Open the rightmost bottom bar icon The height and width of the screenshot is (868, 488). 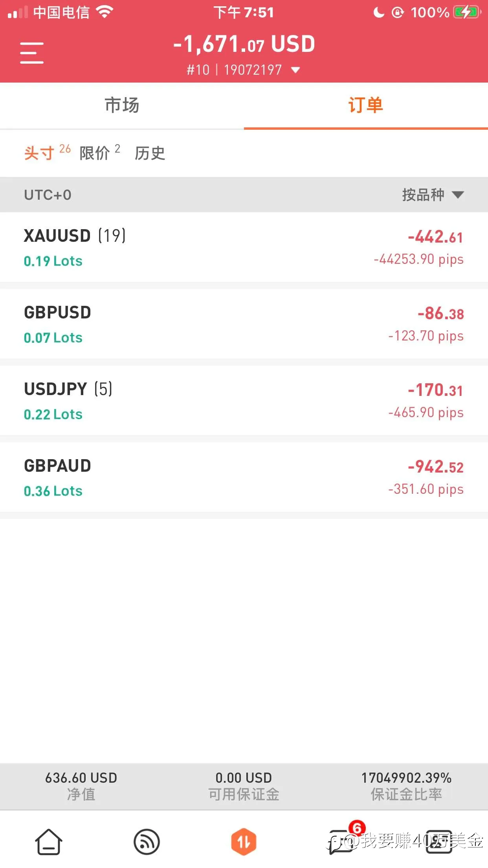pos(439,842)
